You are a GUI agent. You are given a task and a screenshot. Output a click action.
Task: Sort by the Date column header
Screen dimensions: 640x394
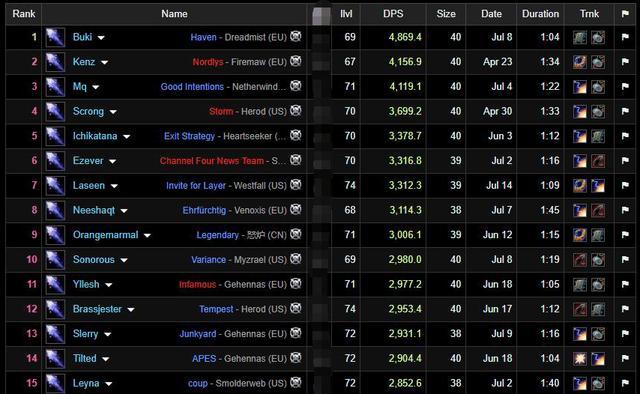click(x=491, y=14)
